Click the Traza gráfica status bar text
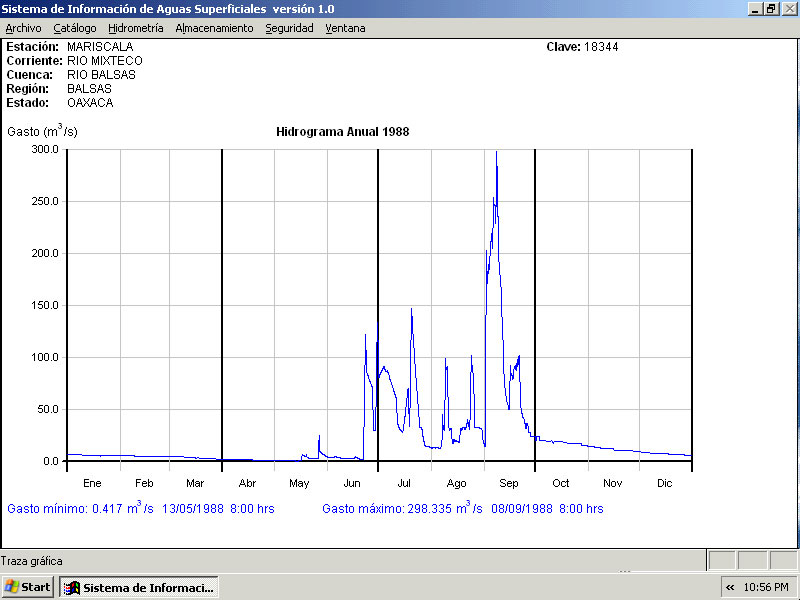The height and width of the screenshot is (600, 800). (x=32, y=561)
